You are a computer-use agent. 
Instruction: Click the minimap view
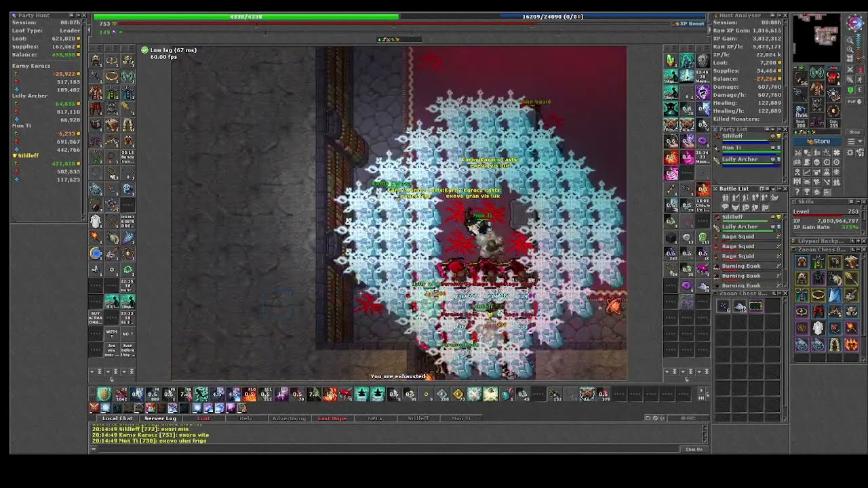click(x=816, y=37)
